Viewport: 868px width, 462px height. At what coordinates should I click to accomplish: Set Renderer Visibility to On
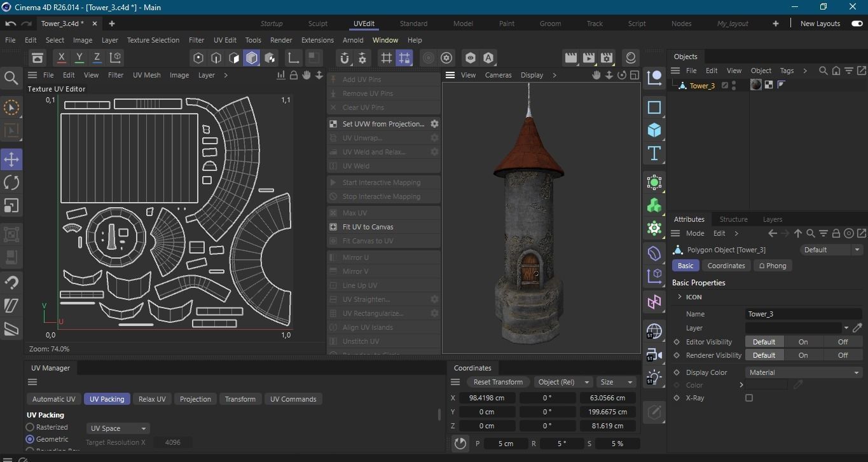point(803,355)
